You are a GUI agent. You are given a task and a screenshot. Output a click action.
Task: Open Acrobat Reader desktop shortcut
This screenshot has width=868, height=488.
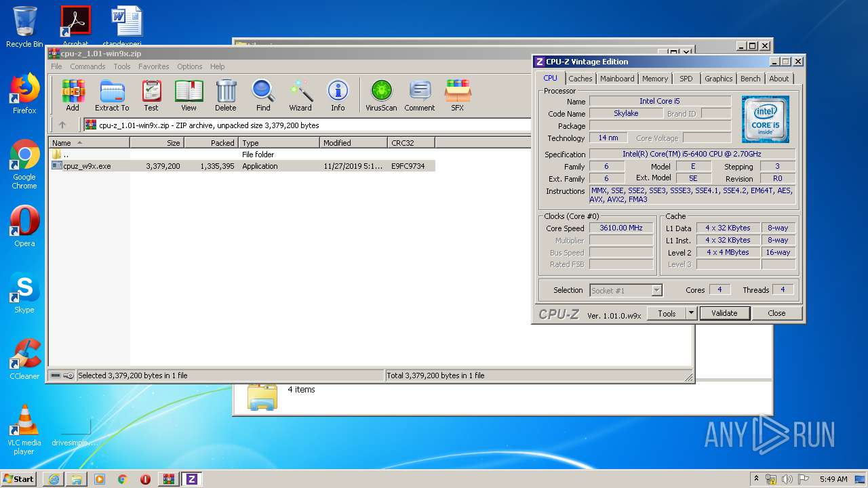[x=75, y=27]
